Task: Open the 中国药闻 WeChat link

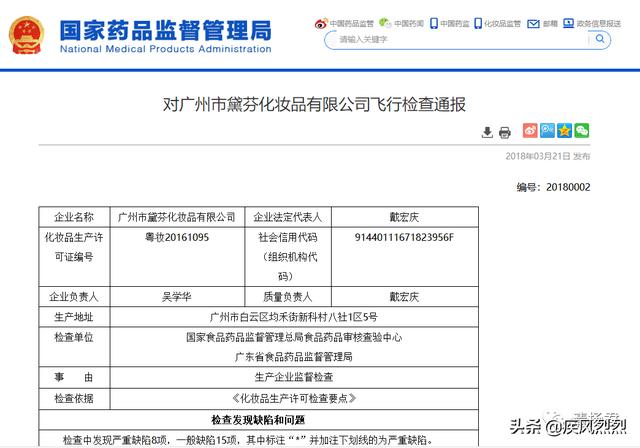Action: (x=401, y=23)
